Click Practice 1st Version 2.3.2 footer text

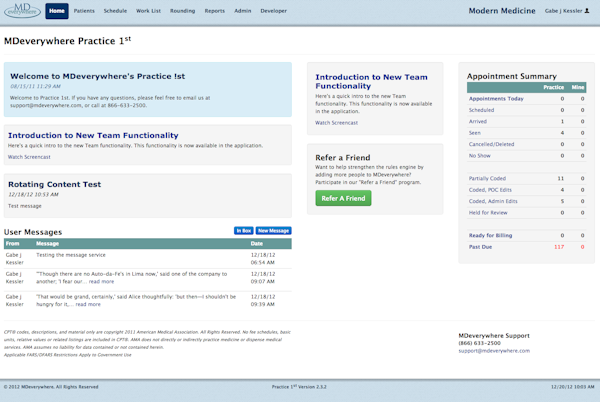point(299,387)
